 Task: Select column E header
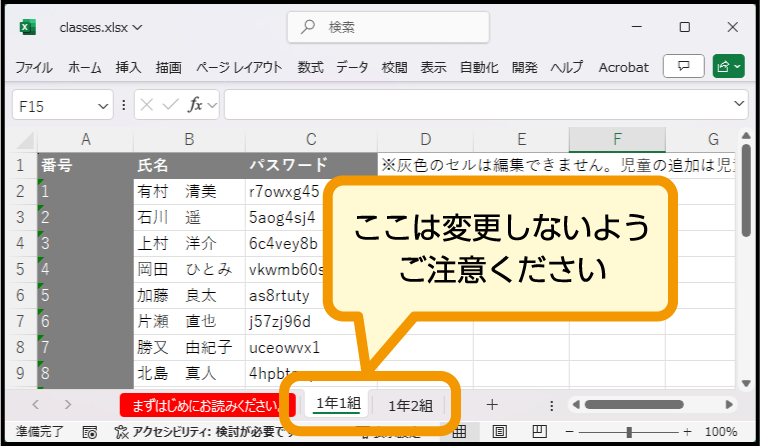[522, 140]
